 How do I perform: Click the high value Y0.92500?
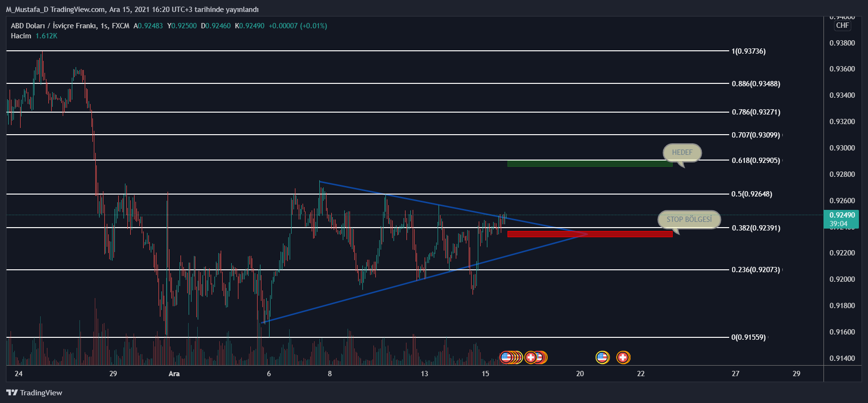coord(182,26)
